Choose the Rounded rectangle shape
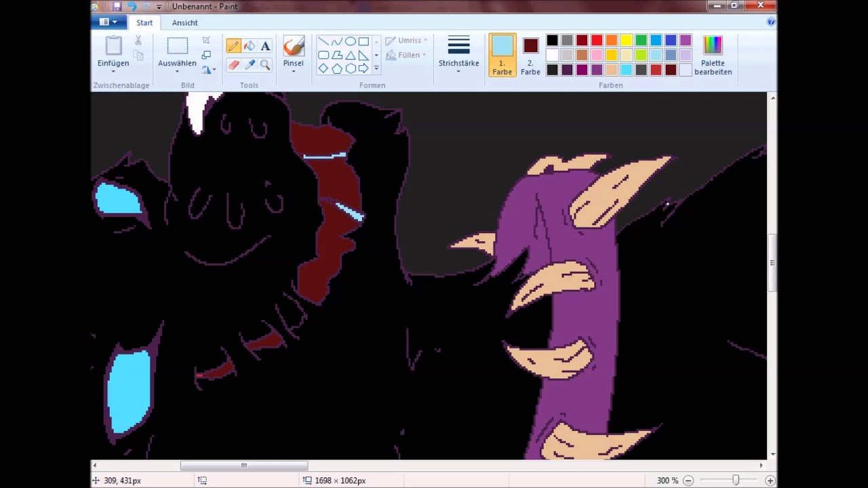Viewport: 868px width, 488px height. 323,55
